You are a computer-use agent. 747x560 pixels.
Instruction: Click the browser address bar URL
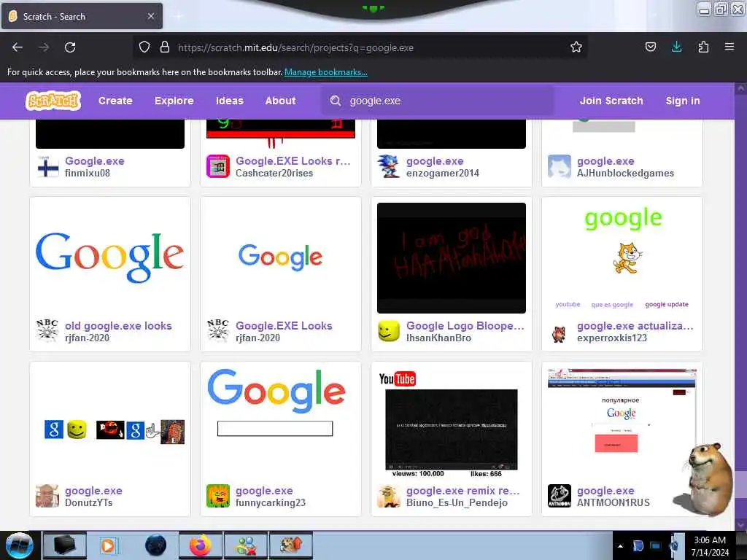pos(295,47)
